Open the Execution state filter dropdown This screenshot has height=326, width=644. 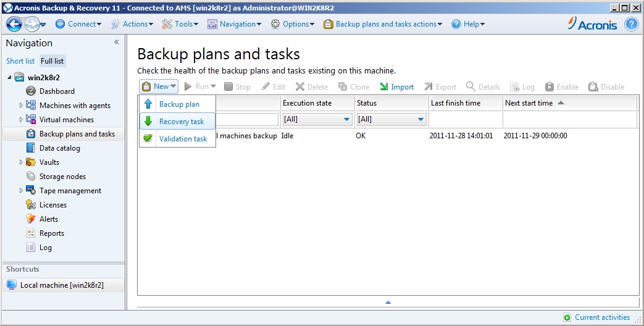pos(317,120)
